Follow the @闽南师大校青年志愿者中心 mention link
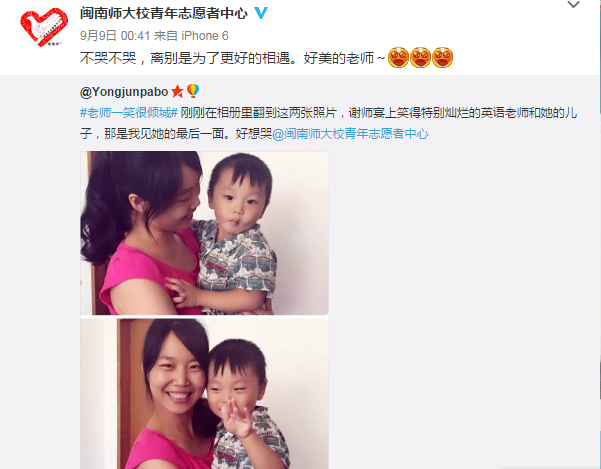Image resolution: width=601 pixels, height=469 pixels. pyautogui.click(x=350, y=134)
